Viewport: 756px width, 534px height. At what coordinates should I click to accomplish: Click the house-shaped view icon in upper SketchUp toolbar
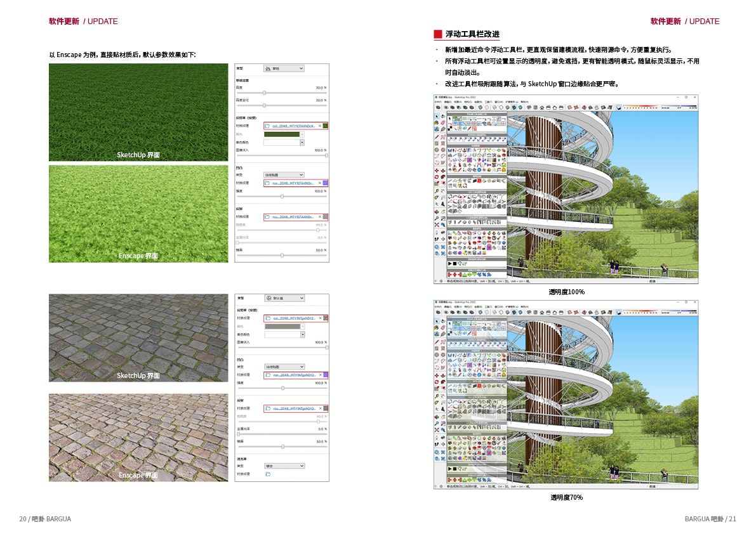click(542, 107)
